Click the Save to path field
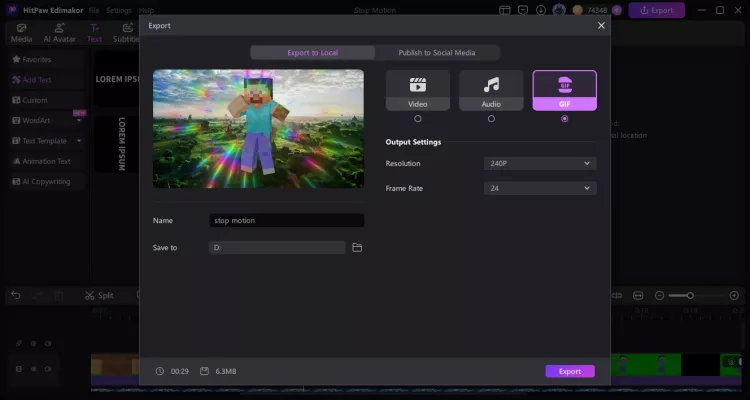The height and width of the screenshot is (400, 750). [277, 248]
